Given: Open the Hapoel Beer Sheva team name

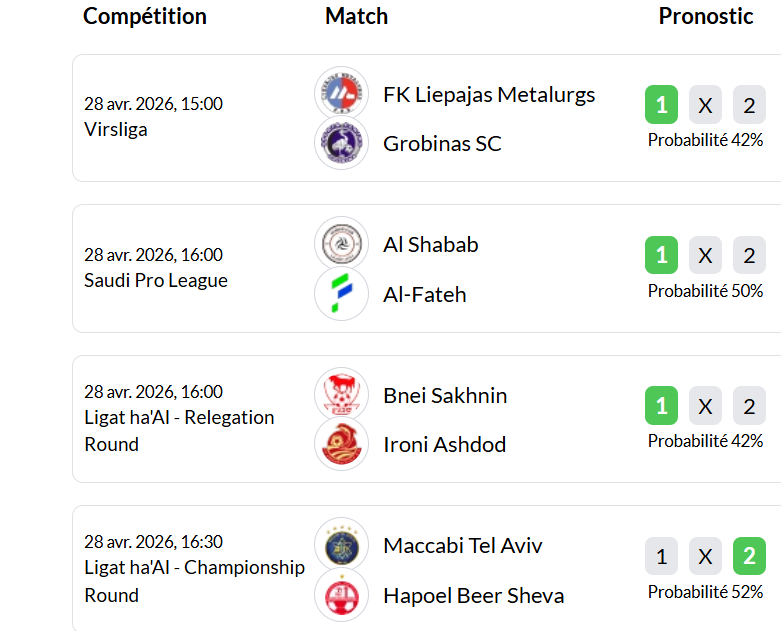Looking at the screenshot, I should (473, 596).
